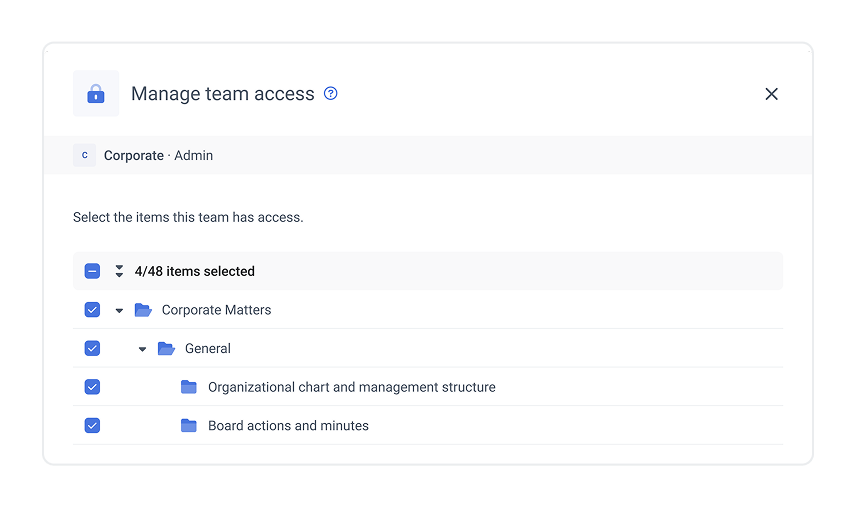
Task: Uncheck the General folder checkbox
Action: pyautogui.click(x=92, y=349)
